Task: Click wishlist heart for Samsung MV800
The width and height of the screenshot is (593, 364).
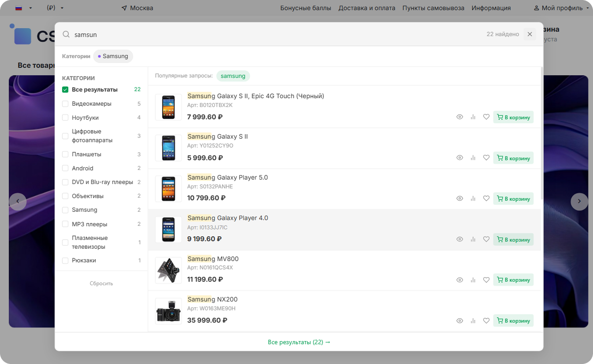Action: (486, 280)
